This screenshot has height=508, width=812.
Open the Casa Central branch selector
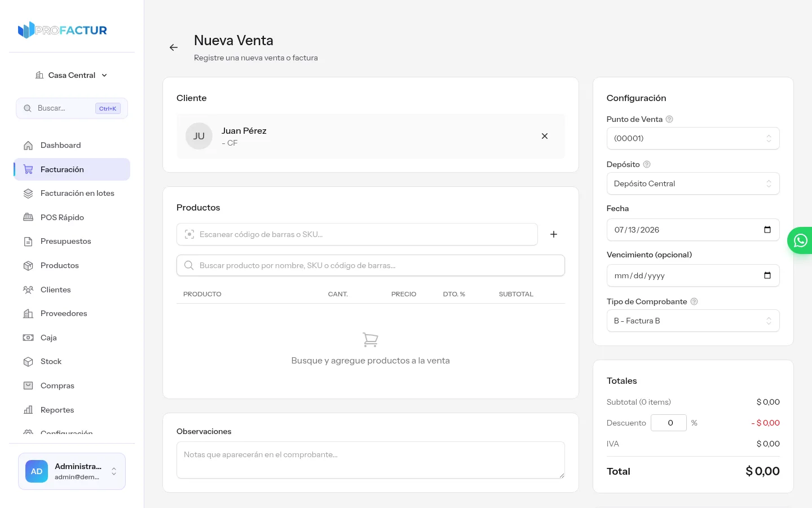click(x=72, y=75)
